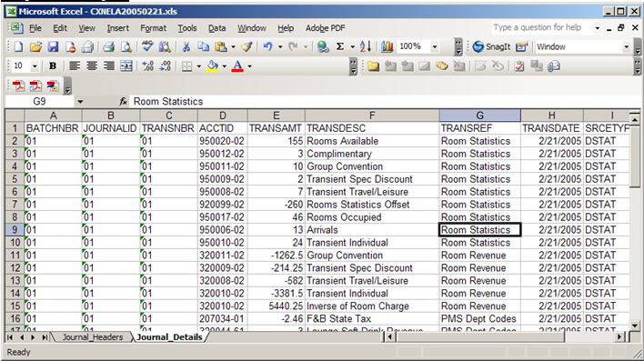
Task: Toggle Align Right
Action: coord(109,65)
